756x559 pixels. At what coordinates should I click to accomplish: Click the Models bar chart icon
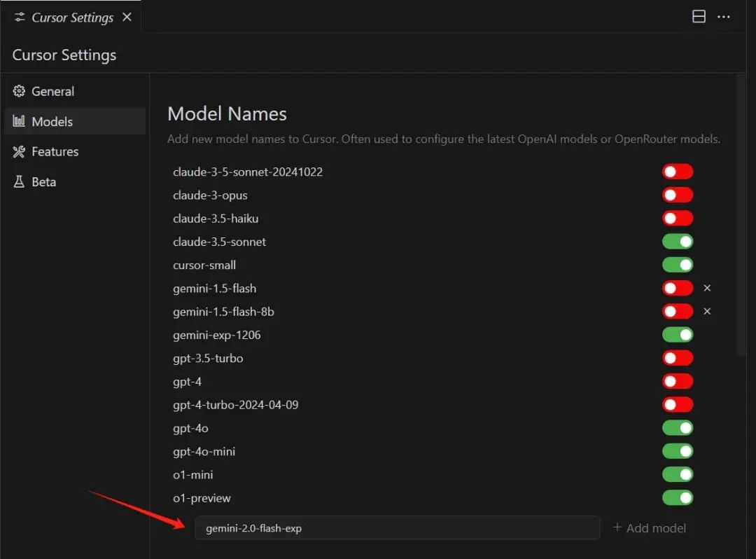19,121
